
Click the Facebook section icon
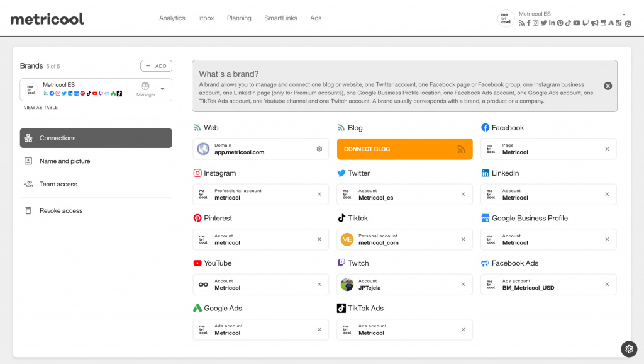485,127
